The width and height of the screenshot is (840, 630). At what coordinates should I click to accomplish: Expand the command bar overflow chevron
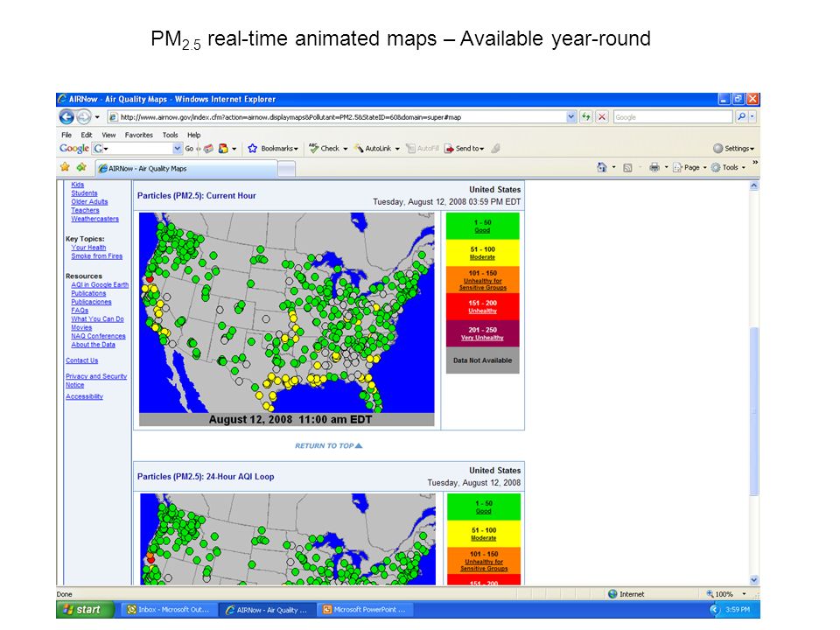pyautogui.click(x=755, y=162)
